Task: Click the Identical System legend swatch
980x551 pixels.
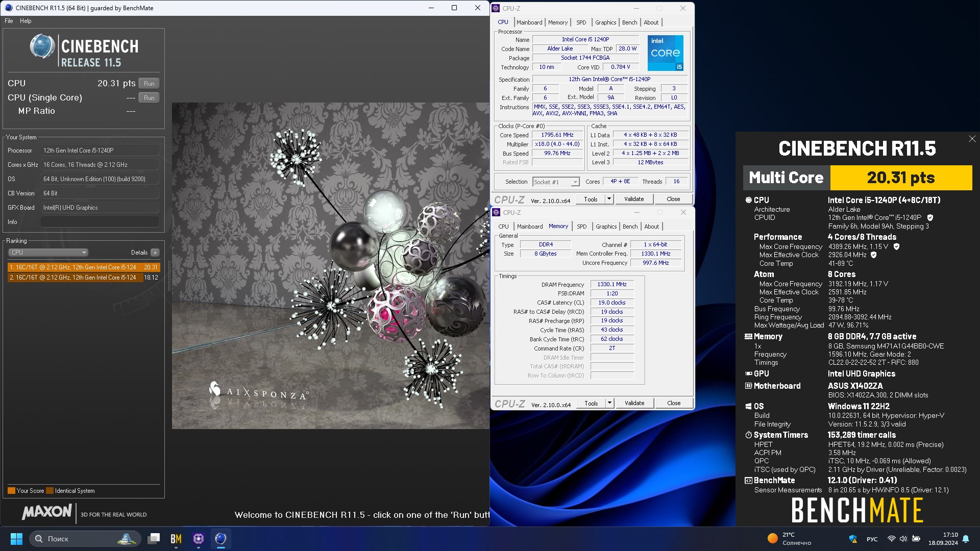Action: (50, 491)
